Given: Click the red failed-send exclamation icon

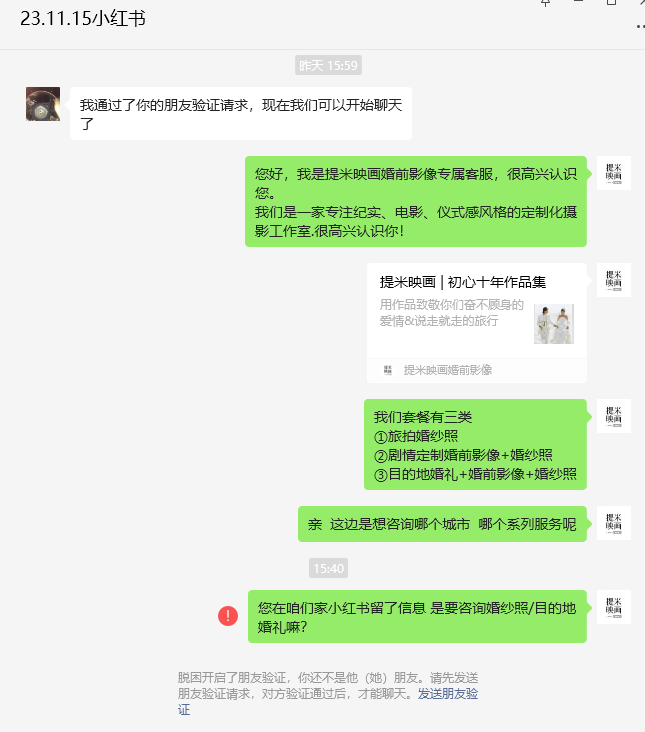Looking at the screenshot, I should (228, 616).
